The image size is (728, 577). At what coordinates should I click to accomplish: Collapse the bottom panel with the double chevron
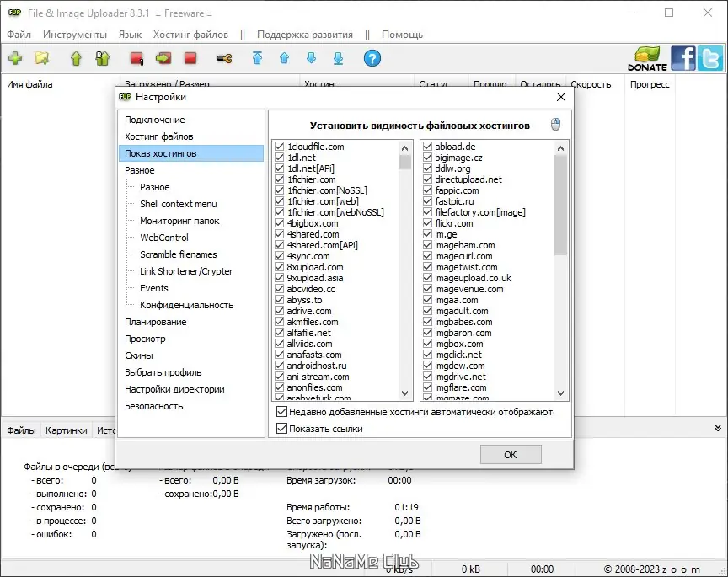click(718, 429)
